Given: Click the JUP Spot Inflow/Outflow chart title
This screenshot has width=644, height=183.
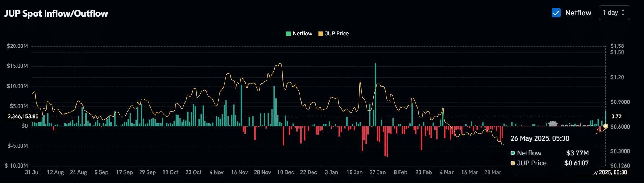Looking at the screenshot, I should click(x=56, y=14).
